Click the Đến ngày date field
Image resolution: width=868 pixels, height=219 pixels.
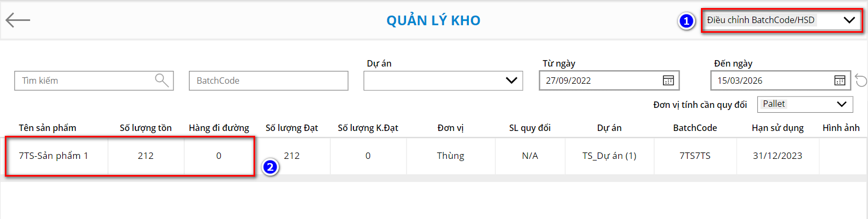(771, 81)
